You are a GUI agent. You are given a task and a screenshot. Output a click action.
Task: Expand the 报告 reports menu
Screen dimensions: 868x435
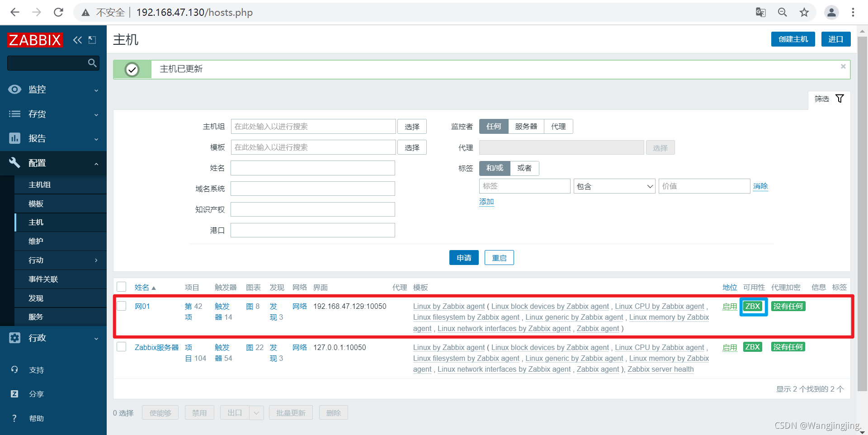53,138
